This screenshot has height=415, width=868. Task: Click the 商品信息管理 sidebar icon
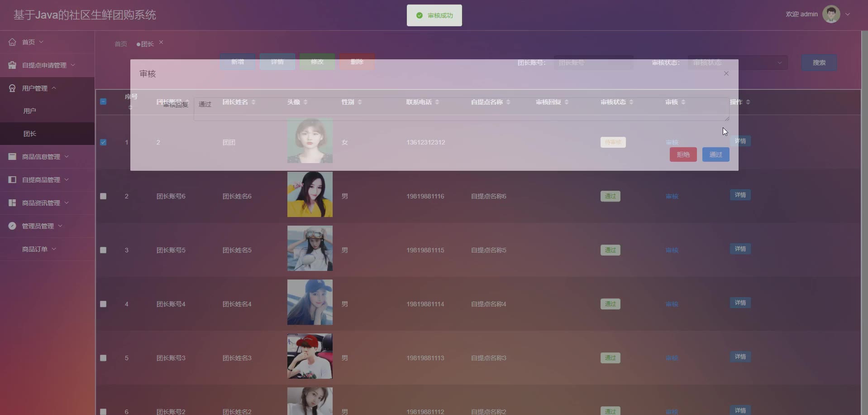(x=12, y=156)
